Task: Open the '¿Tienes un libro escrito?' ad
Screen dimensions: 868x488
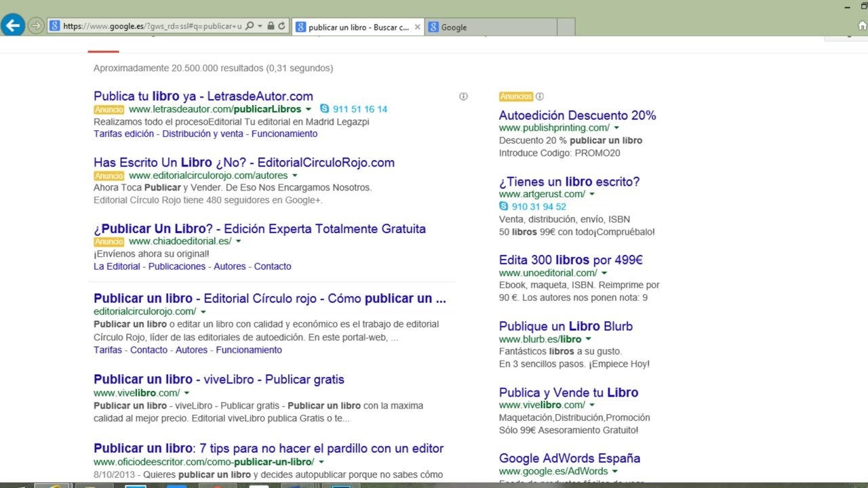Action: tap(569, 182)
